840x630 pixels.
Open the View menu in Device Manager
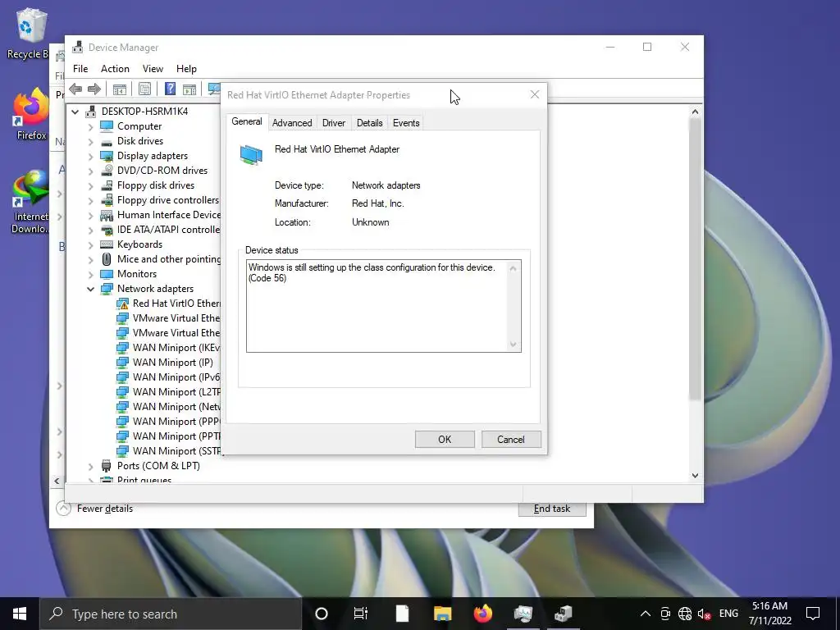(153, 69)
